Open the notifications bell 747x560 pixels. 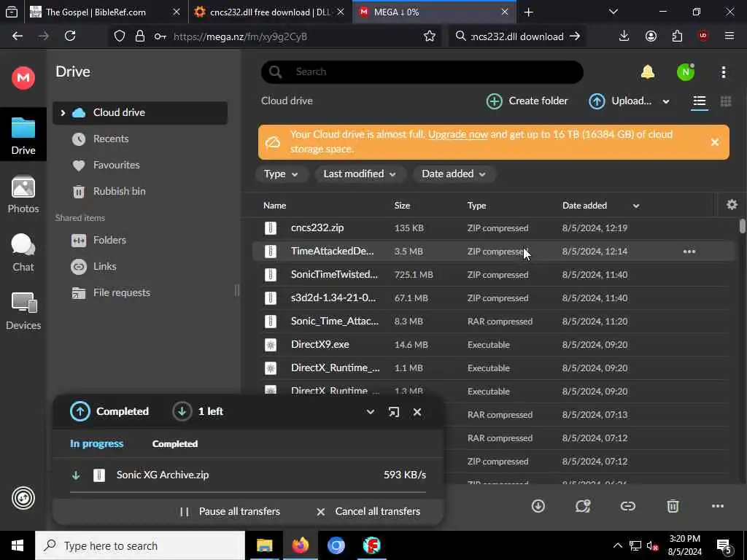tap(648, 72)
